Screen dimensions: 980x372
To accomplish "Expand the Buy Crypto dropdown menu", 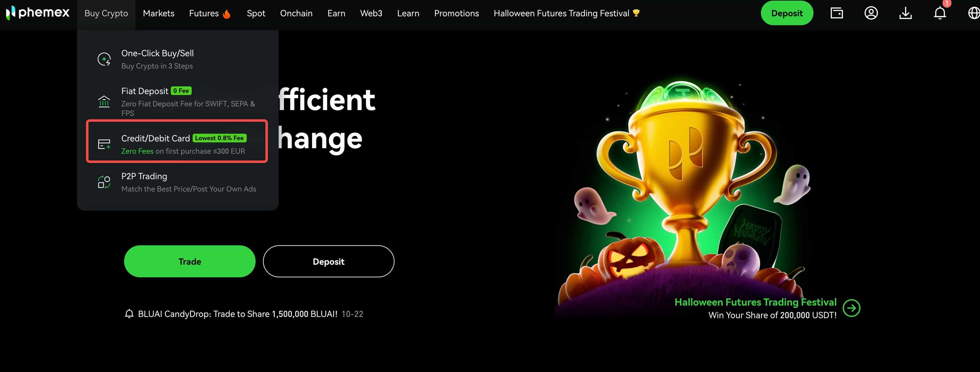I will coord(106,14).
